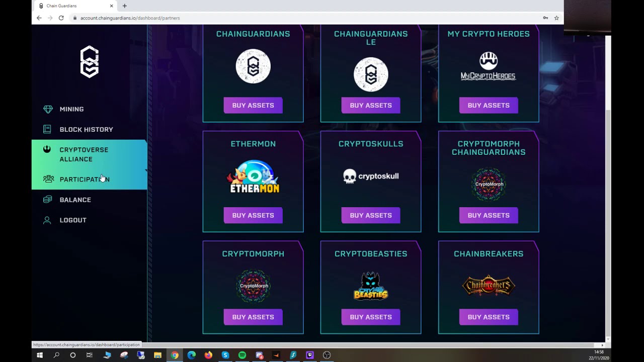The width and height of the screenshot is (644, 362).
Task: Click the Mining diamond icon
Action: click(48, 109)
